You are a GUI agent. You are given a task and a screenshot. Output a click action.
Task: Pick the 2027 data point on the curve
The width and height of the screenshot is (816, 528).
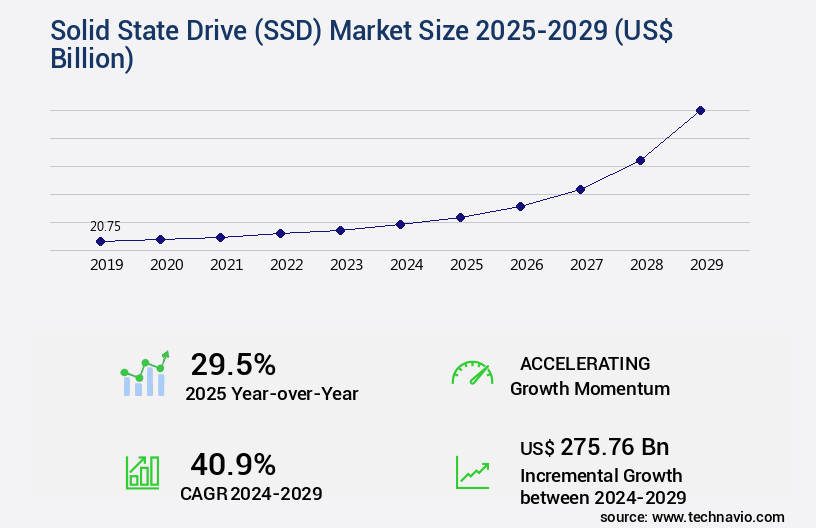[x=580, y=189]
